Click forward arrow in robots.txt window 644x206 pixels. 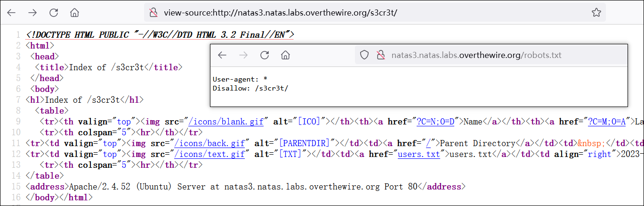pos(243,55)
